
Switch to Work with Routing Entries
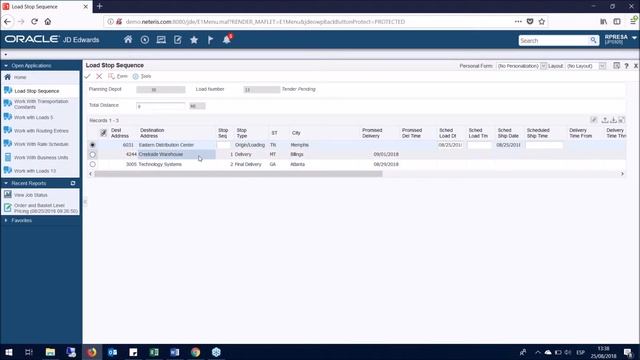pyautogui.click(x=40, y=131)
